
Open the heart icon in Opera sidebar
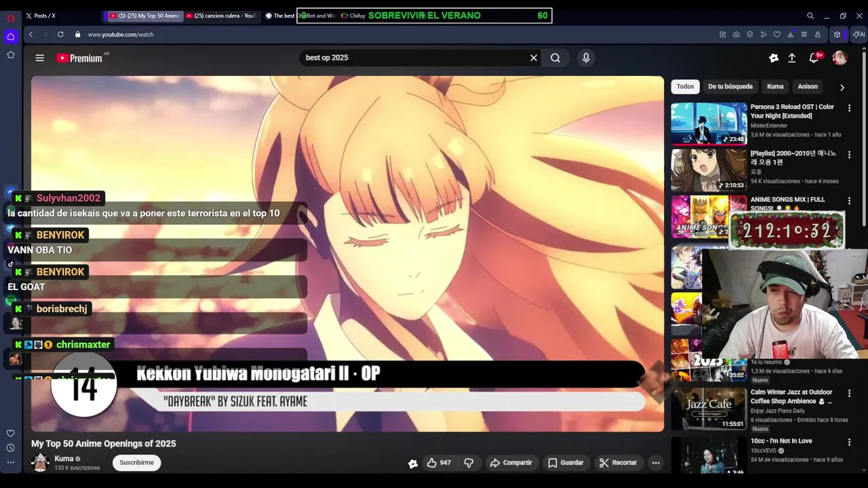click(x=11, y=433)
